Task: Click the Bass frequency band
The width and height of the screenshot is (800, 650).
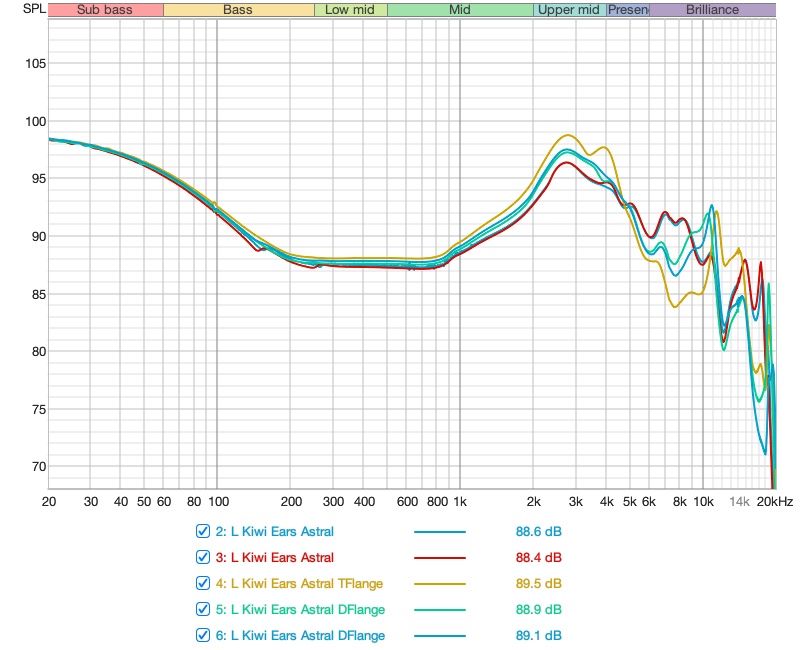Action: [239, 10]
